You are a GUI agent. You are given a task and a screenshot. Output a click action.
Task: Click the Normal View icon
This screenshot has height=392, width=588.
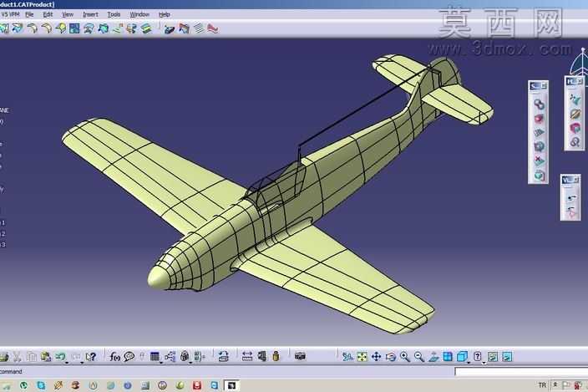pyautogui.click(x=433, y=356)
